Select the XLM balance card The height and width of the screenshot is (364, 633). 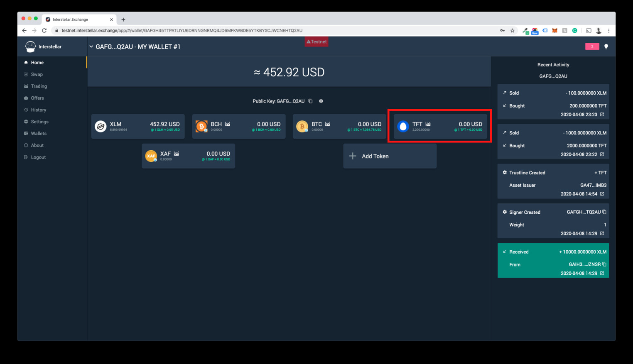click(138, 126)
